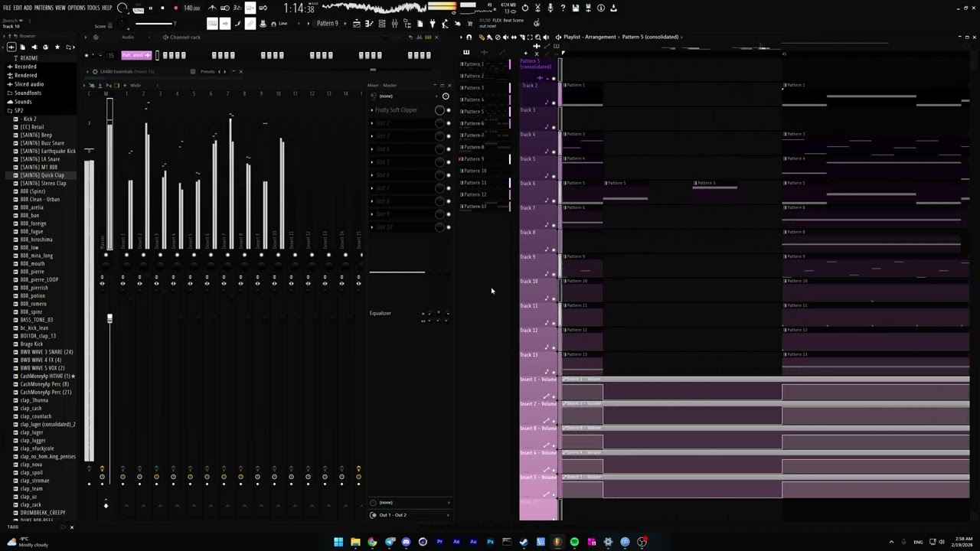Open the Out 1 - Out 2 output dropdown
The height and width of the screenshot is (551, 980).
tap(410, 515)
